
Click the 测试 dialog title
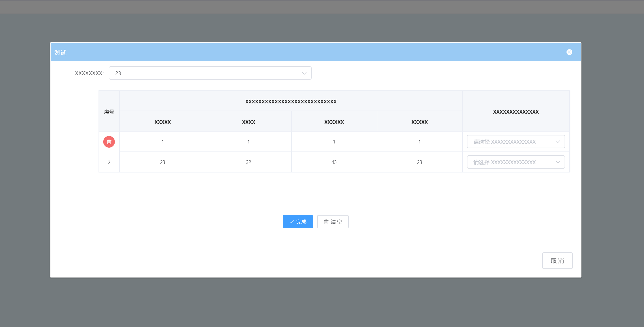click(x=60, y=53)
